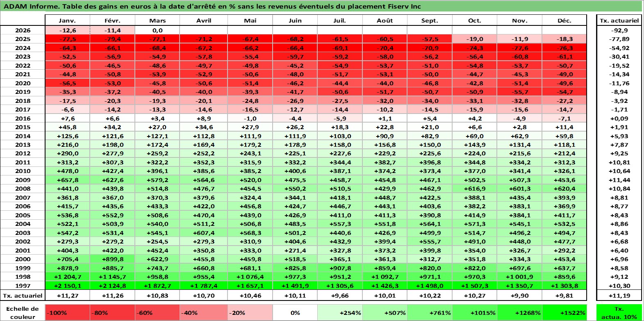Select the -40% color scale swatch
The height and width of the screenshot is (321, 644).
204,312
